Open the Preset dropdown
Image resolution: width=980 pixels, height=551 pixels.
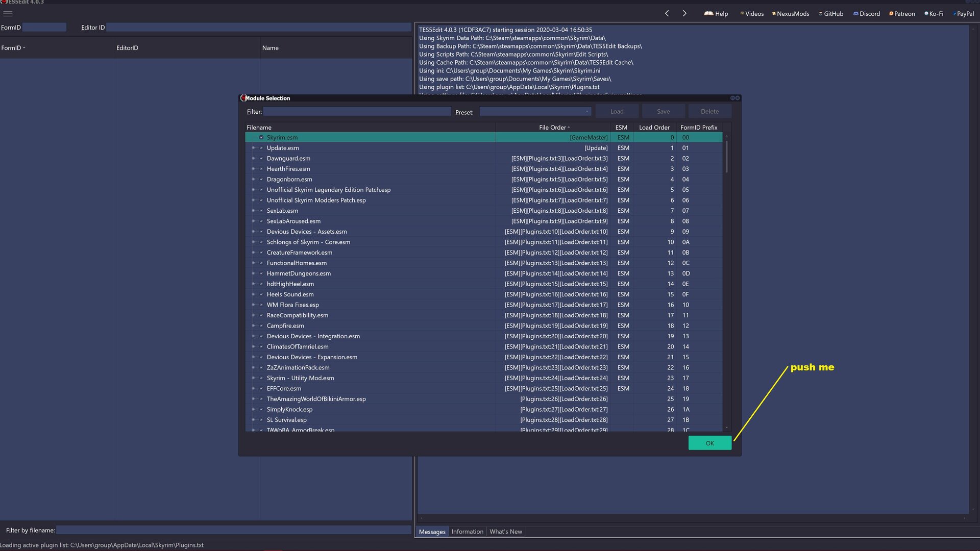(535, 112)
